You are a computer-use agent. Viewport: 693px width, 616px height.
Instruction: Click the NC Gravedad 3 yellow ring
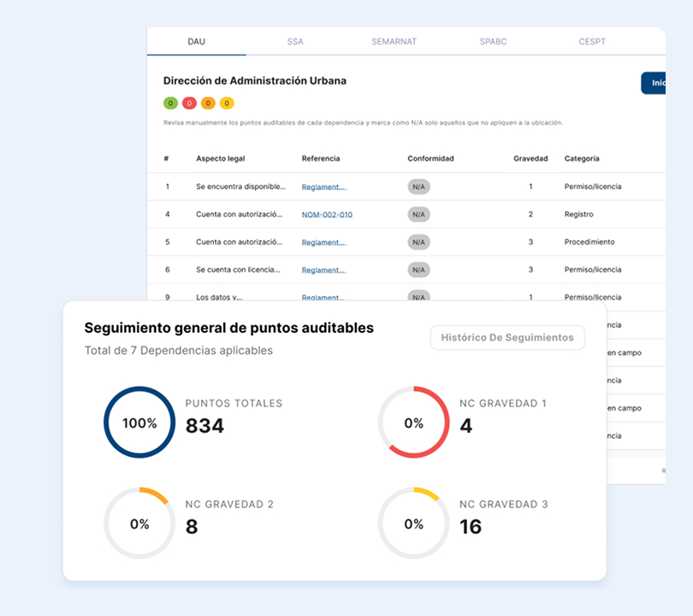coord(414,524)
